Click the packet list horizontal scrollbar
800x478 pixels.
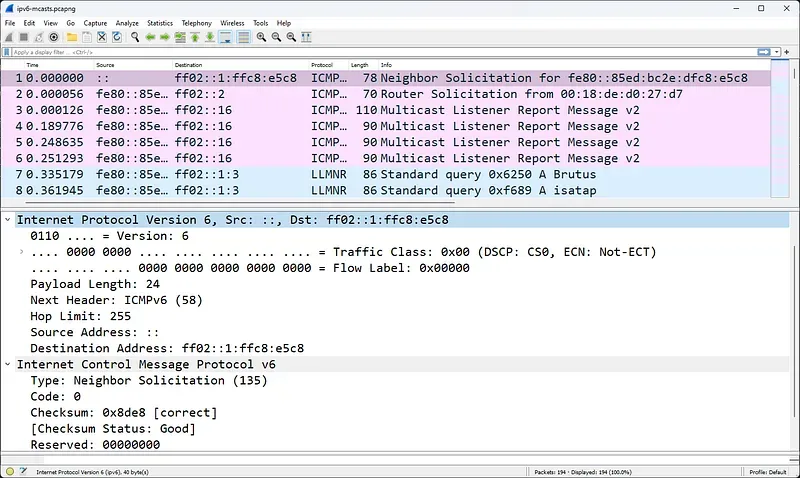240,203
